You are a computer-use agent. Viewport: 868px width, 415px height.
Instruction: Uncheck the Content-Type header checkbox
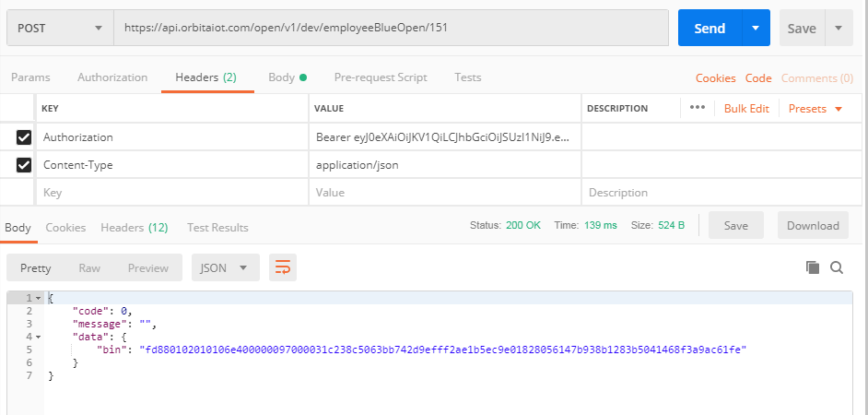(24, 165)
